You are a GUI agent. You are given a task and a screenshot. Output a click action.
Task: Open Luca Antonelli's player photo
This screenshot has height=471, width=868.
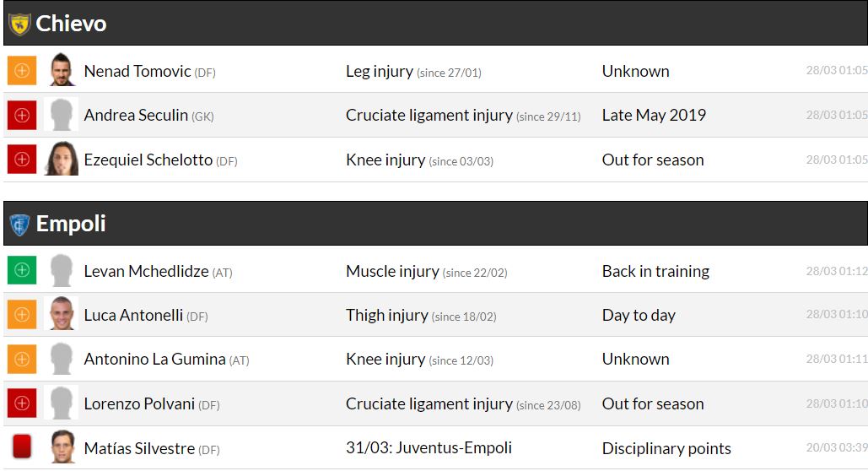click(61, 315)
